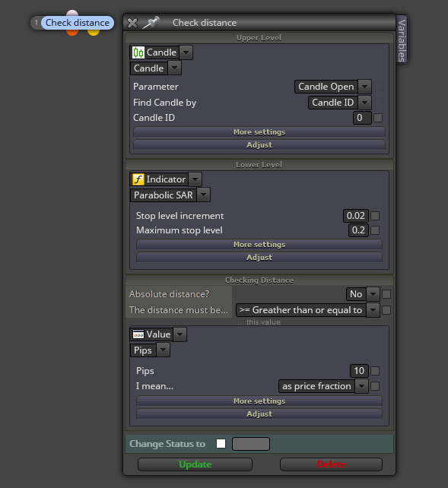Open the Greather than or equal to dropdown
The height and width of the screenshot is (488, 448).
click(x=373, y=310)
